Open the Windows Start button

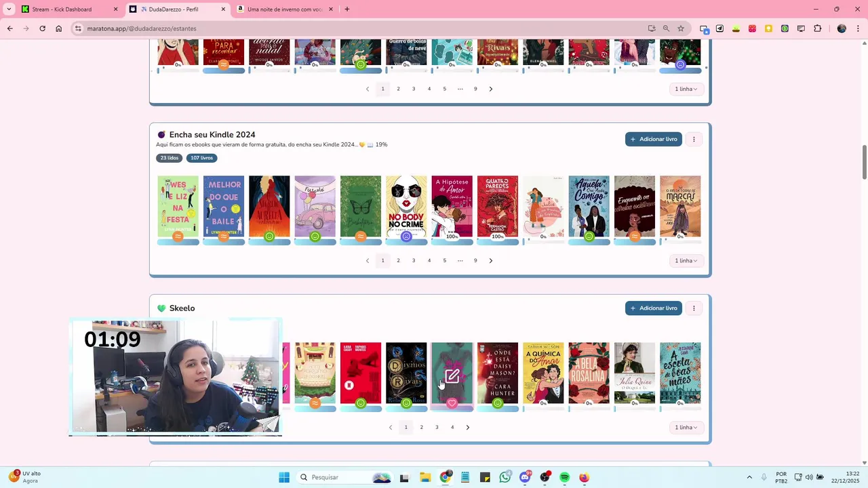click(284, 477)
